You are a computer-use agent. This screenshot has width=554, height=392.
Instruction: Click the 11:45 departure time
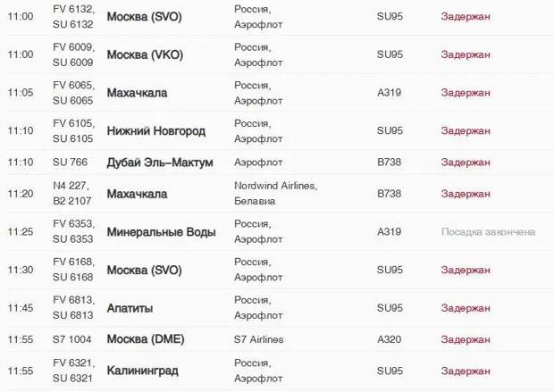pyautogui.click(x=21, y=308)
